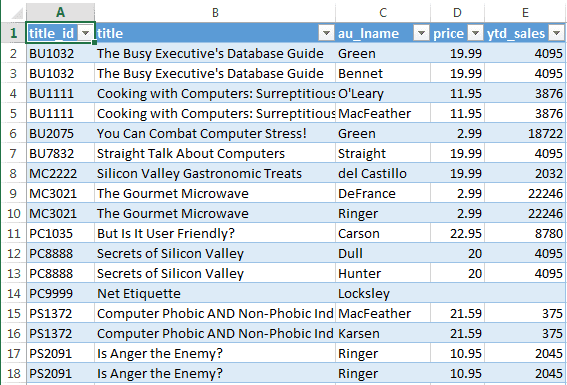
Task: Select 'The Gourmet Microwave' in row 10
Action: click(x=215, y=213)
